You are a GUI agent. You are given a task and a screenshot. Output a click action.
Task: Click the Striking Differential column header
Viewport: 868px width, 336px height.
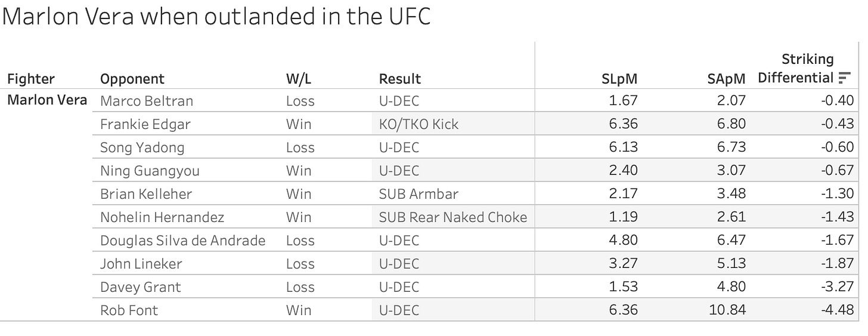click(796, 68)
